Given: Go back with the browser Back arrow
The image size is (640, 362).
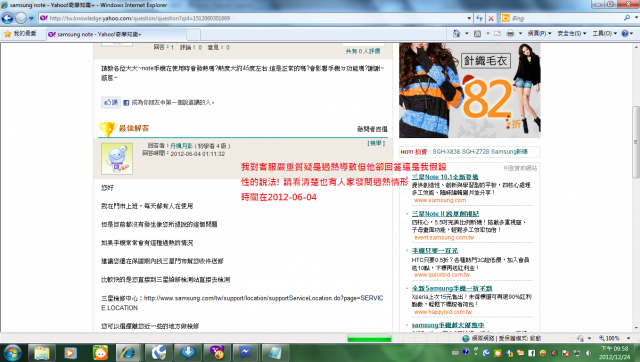Looking at the screenshot, I should pos(7,18).
